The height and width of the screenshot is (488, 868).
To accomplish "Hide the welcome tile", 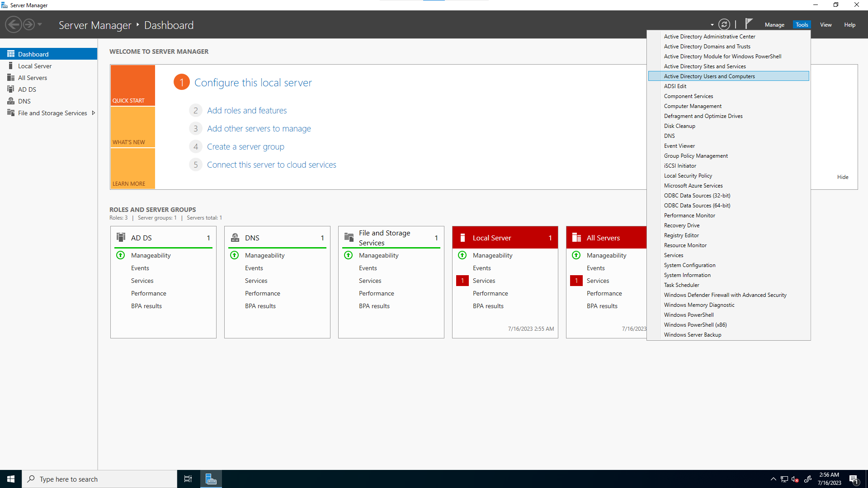I will [843, 177].
